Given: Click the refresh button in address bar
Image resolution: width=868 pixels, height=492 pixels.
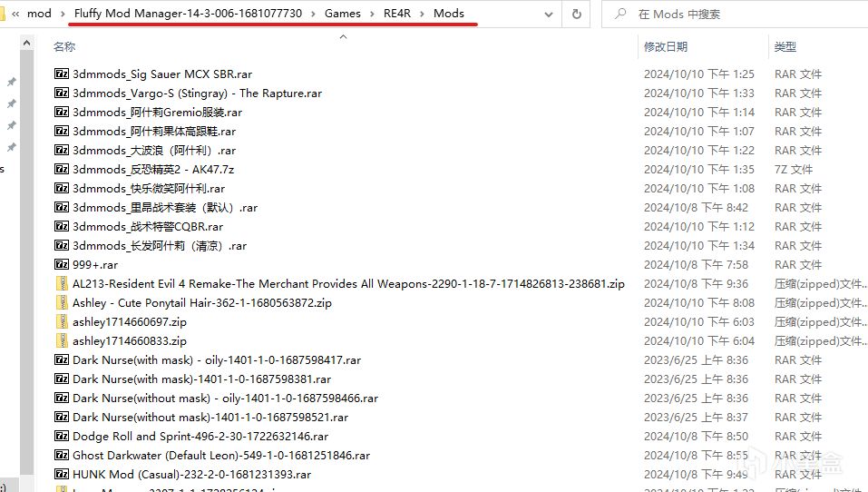Looking at the screenshot, I should pos(576,14).
